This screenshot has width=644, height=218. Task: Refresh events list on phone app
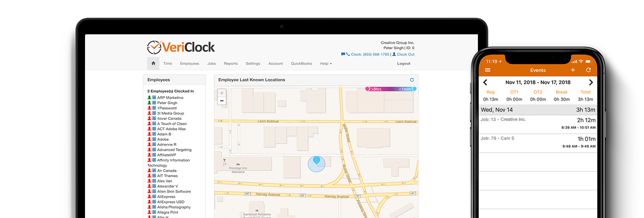point(588,70)
